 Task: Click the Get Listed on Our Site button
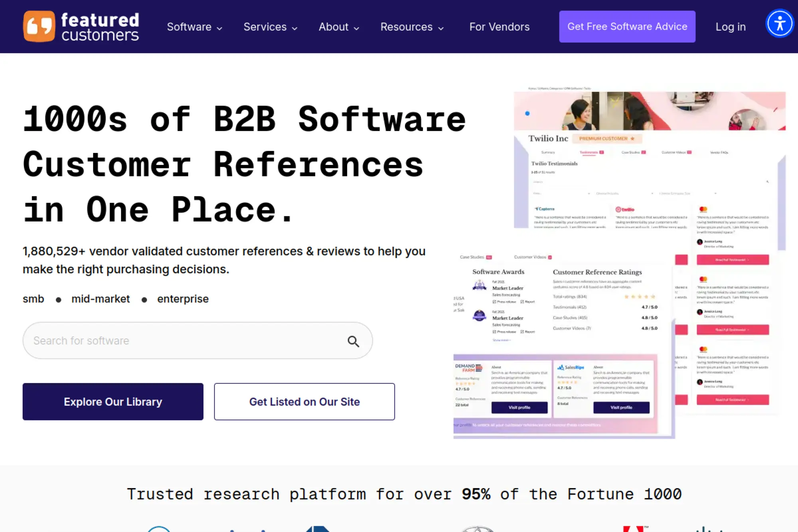[x=304, y=401]
